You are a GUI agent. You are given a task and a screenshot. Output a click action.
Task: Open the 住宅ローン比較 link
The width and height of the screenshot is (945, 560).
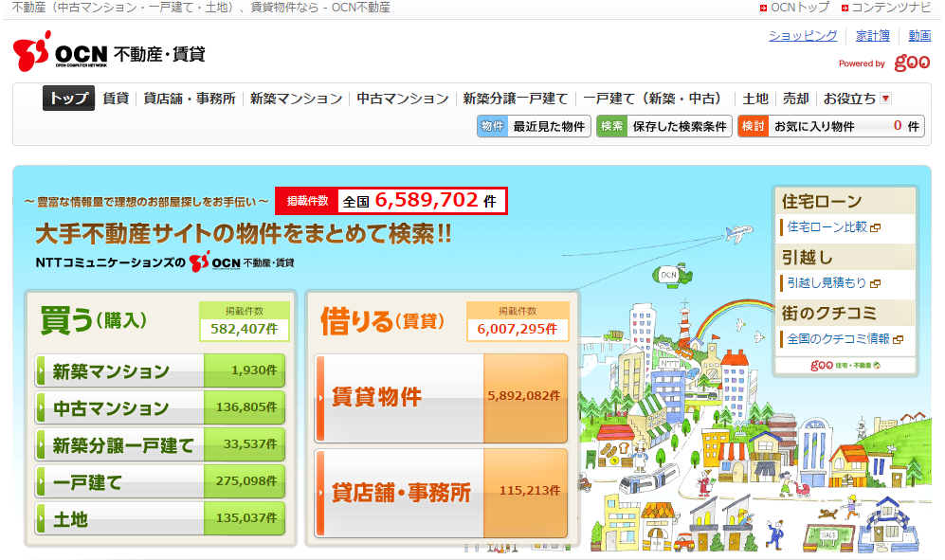point(827,227)
